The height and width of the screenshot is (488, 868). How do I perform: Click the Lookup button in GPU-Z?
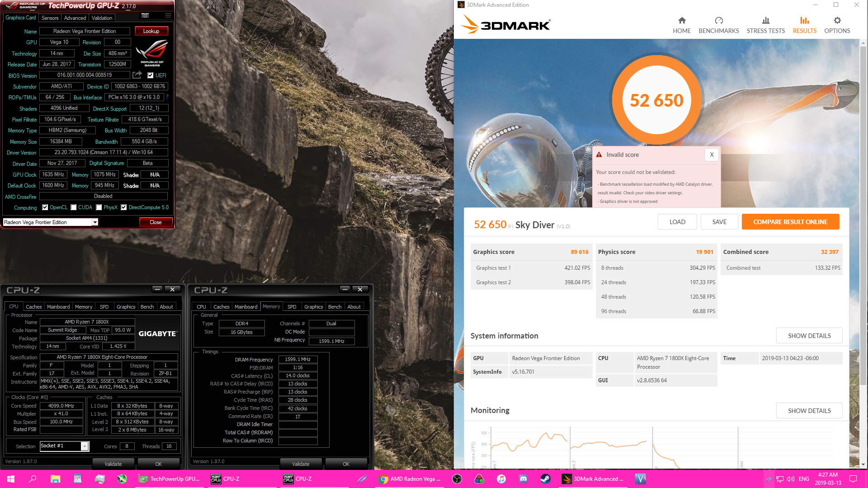151,31
